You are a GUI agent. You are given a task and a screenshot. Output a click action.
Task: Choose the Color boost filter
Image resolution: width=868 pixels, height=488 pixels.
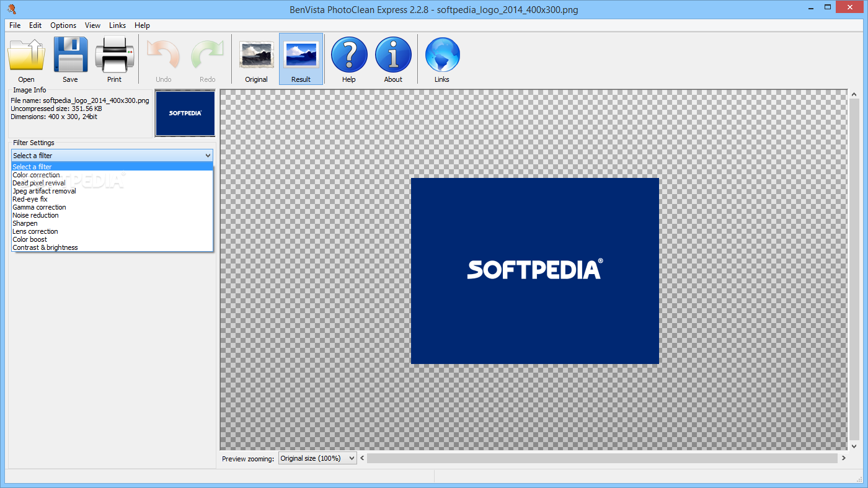coord(112,239)
